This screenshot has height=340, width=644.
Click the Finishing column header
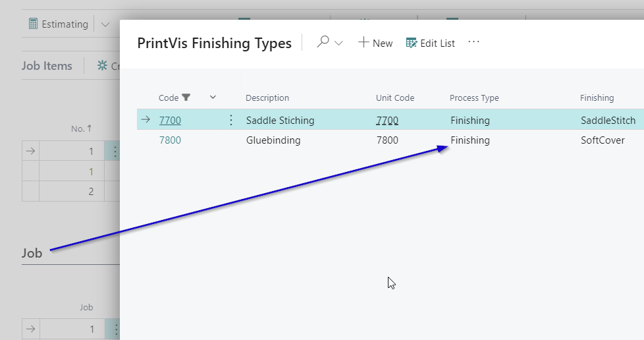pos(597,98)
